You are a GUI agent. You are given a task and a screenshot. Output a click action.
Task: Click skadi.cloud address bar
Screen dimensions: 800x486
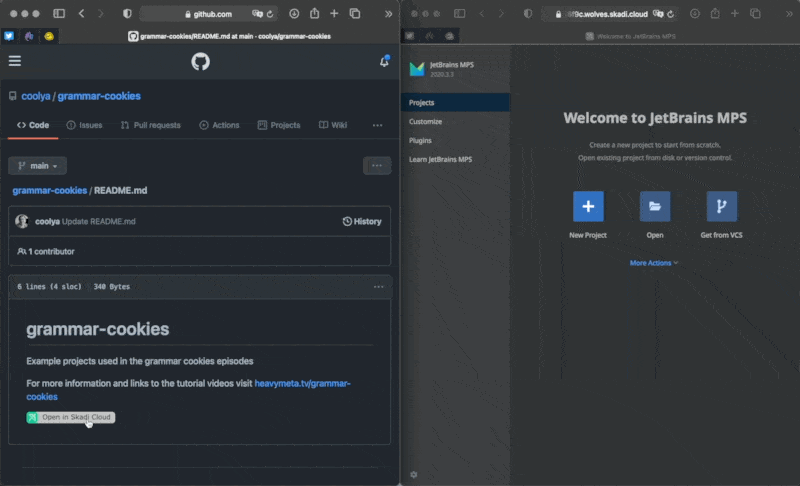[x=611, y=14]
